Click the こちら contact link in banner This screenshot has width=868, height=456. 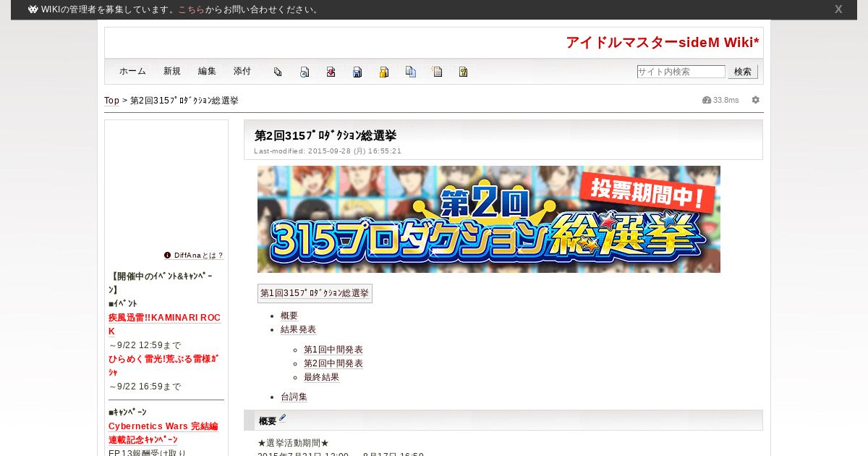point(192,9)
